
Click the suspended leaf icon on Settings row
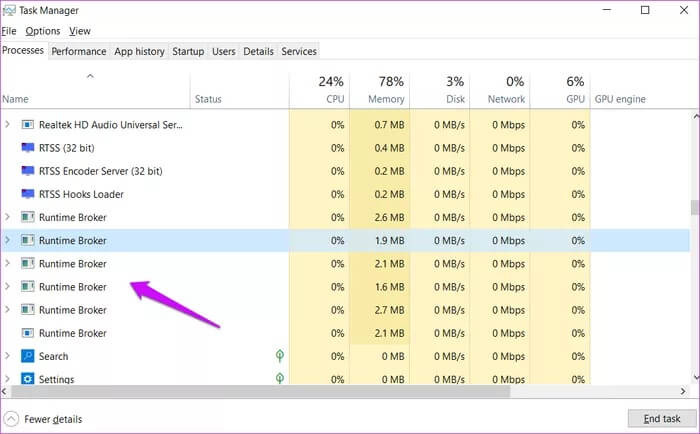(280, 379)
